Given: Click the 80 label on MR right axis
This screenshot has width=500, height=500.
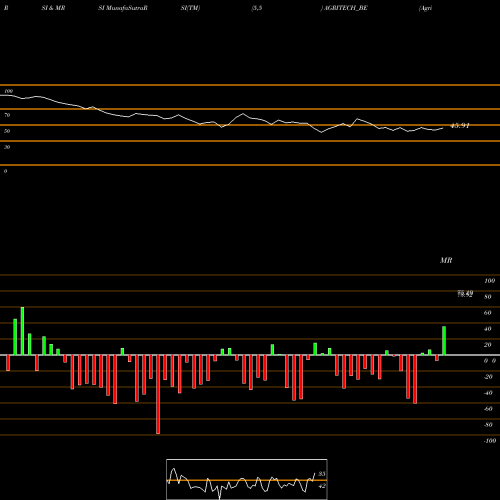Looking at the screenshot, I should [x=488, y=297].
